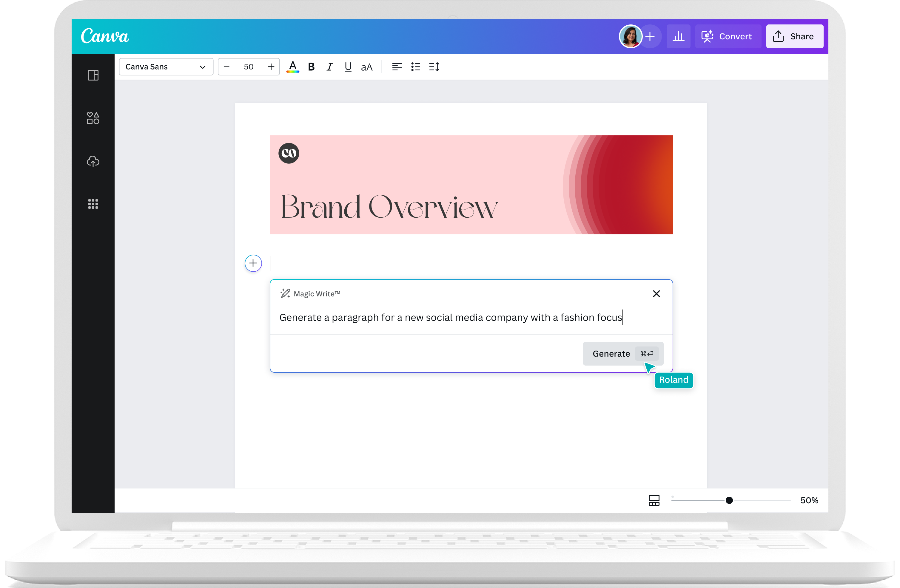Increase the font size with plus button
Image resolution: width=900 pixels, height=588 pixels.
[x=271, y=67]
